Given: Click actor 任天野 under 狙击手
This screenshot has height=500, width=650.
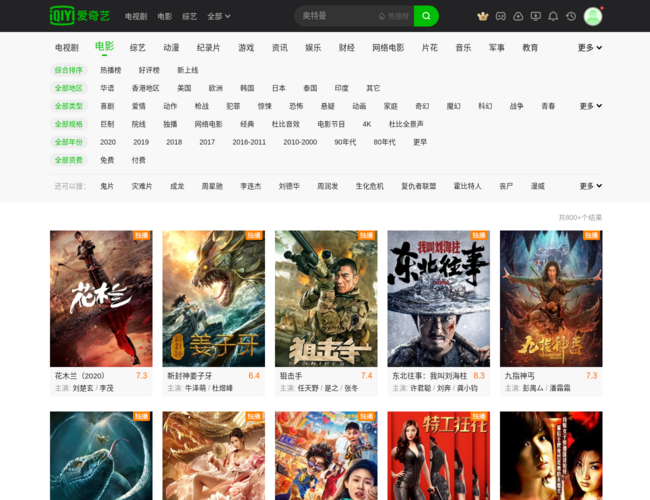Looking at the screenshot, I should coord(308,388).
